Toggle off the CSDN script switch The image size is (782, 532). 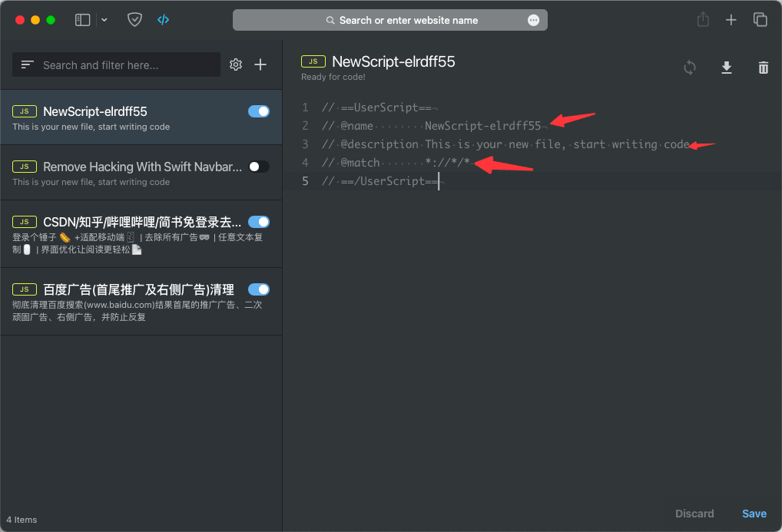click(x=259, y=222)
